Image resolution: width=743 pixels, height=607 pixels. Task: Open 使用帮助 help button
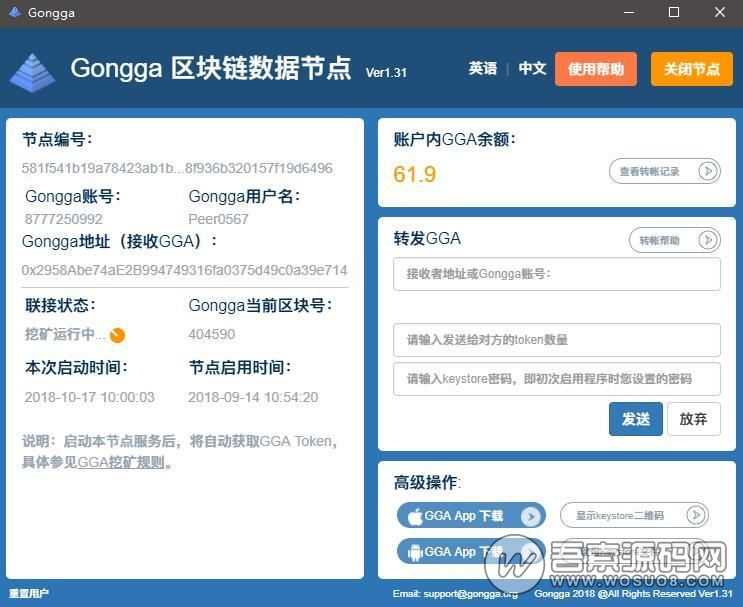pyautogui.click(x=596, y=69)
